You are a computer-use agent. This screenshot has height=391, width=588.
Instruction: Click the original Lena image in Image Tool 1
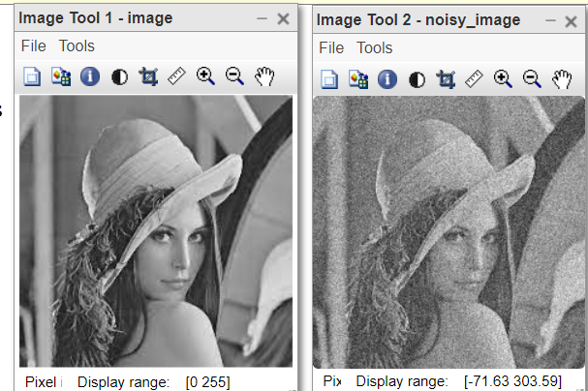click(156, 230)
